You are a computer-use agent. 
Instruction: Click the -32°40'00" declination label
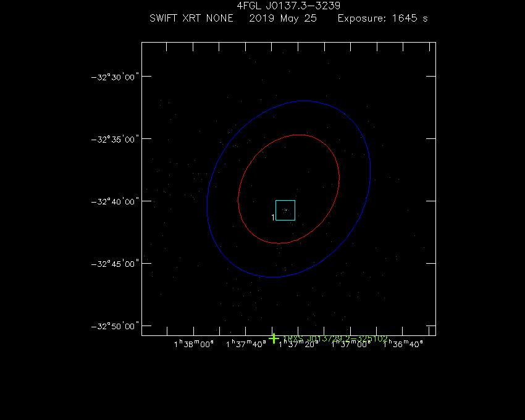pyautogui.click(x=115, y=201)
